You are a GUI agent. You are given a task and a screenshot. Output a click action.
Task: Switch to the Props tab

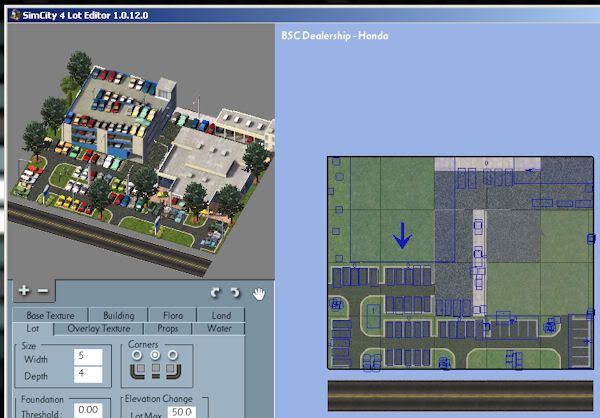(168, 329)
